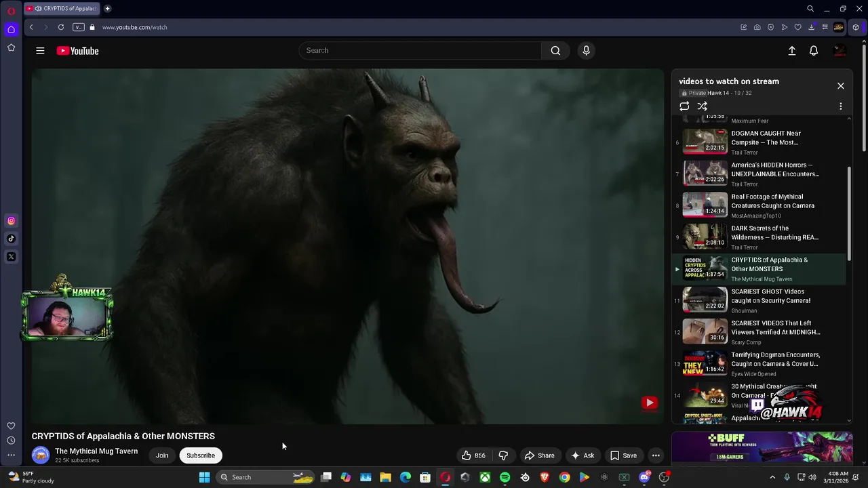Open Opera easy setup icon

tap(825, 27)
